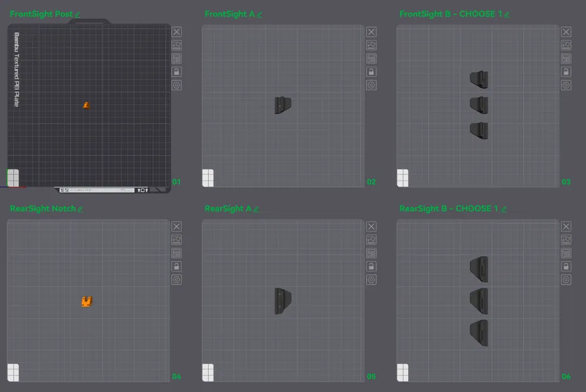Auto-orient objects on RearSight A plate
Viewport: 586px width, 392px height.
(371, 240)
